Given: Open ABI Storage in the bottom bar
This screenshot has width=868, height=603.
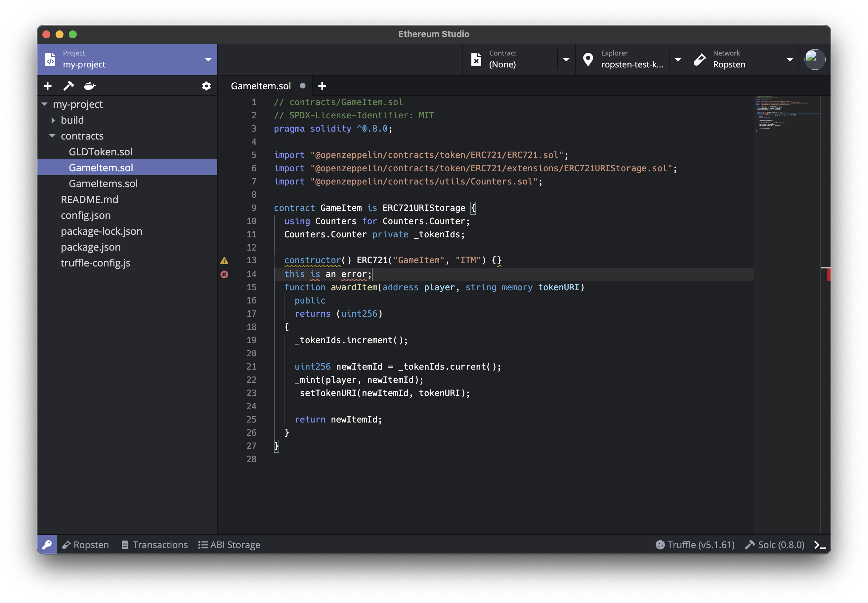Looking at the screenshot, I should point(229,545).
